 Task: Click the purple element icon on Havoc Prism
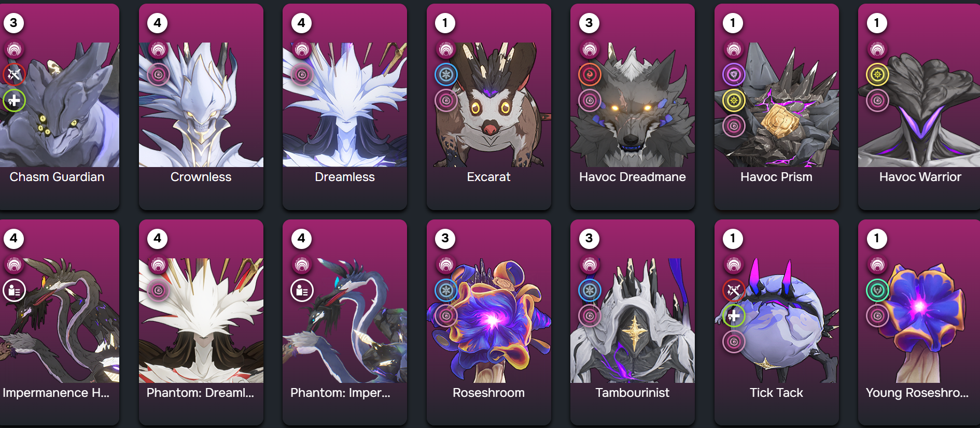734,75
